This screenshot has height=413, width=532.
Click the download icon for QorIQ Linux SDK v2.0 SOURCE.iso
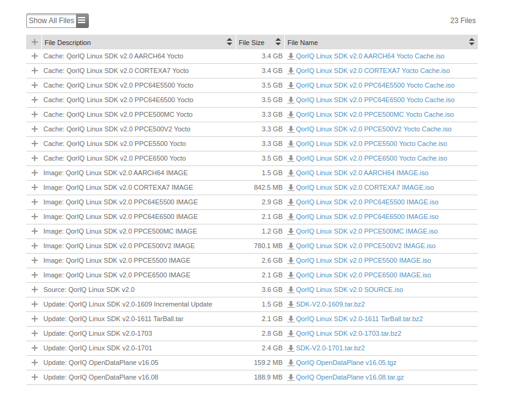[292, 290]
